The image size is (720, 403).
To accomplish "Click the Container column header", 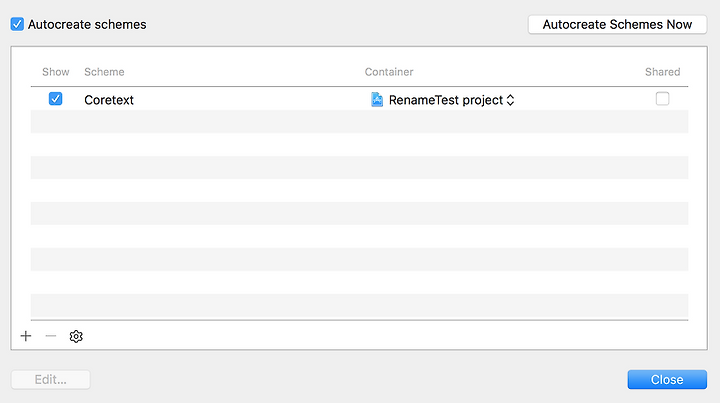I will point(389,72).
